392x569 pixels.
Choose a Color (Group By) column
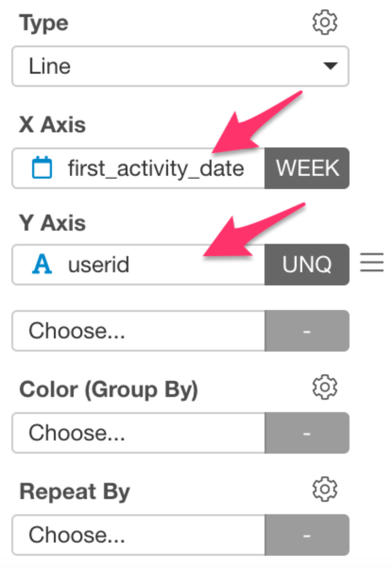138,433
